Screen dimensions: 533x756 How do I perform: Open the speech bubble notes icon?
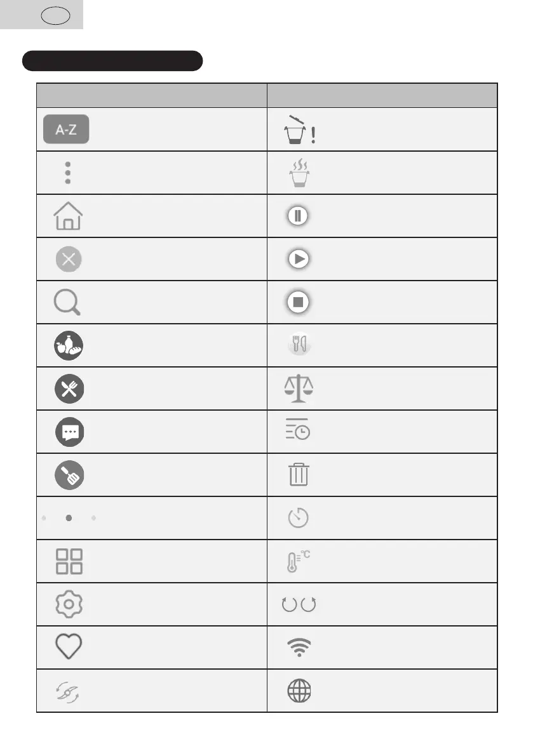coord(69,432)
